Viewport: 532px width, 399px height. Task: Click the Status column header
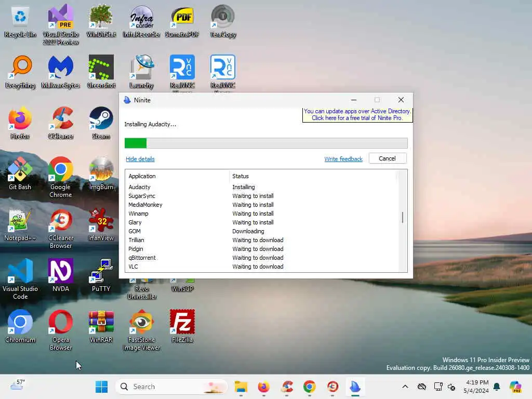(312, 176)
